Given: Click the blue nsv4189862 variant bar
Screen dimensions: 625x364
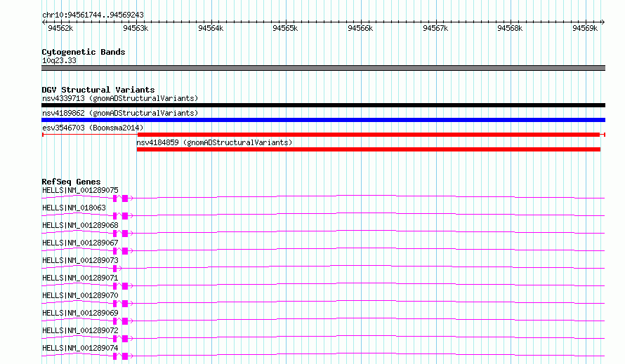Looking at the screenshot, I should [x=323, y=120].
